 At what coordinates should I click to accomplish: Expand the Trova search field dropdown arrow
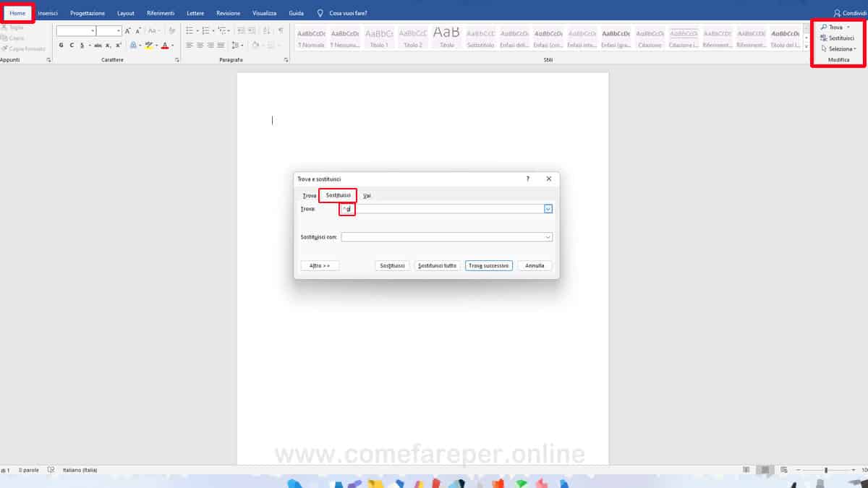(x=548, y=208)
